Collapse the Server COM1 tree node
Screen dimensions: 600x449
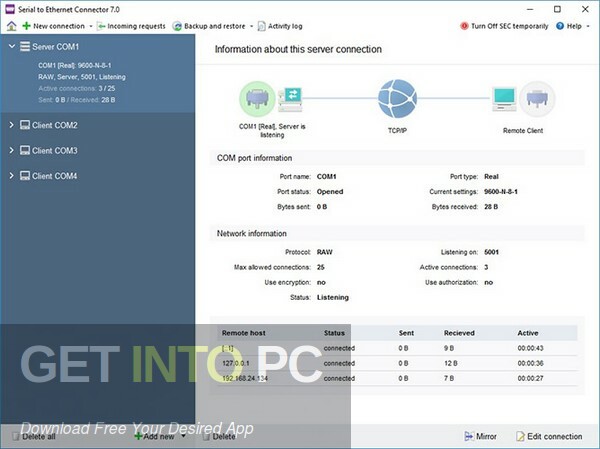(x=12, y=46)
